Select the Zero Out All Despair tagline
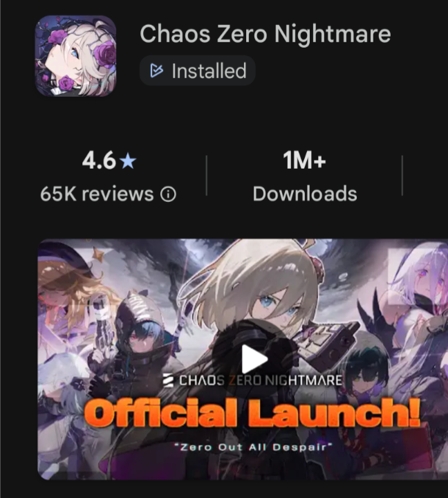This screenshot has height=498, width=448. [x=253, y=447]
